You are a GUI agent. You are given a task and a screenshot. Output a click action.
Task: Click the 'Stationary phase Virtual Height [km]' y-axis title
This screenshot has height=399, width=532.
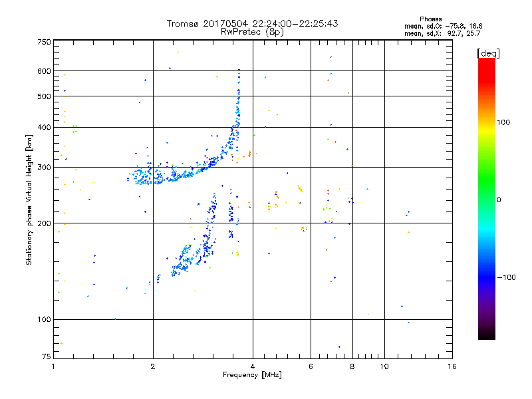pos(29,199)
